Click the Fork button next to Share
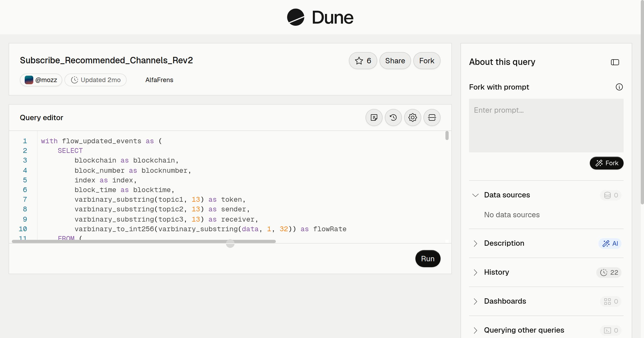This screenshot has width=644, height=338. (427, 61)
